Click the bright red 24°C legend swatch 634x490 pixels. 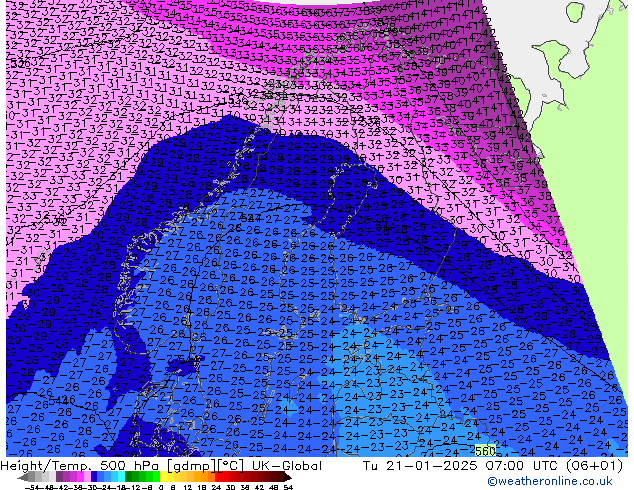[219, 476]
